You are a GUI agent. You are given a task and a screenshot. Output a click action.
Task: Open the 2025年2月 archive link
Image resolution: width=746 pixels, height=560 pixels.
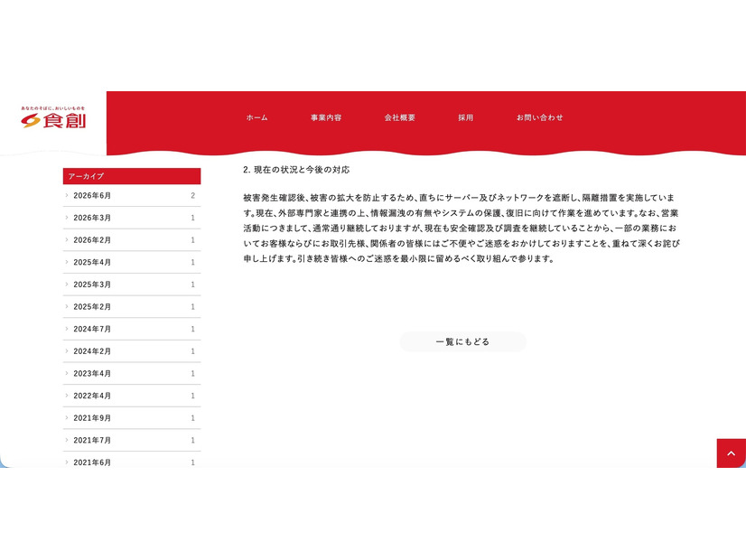[x=132, y=307]
